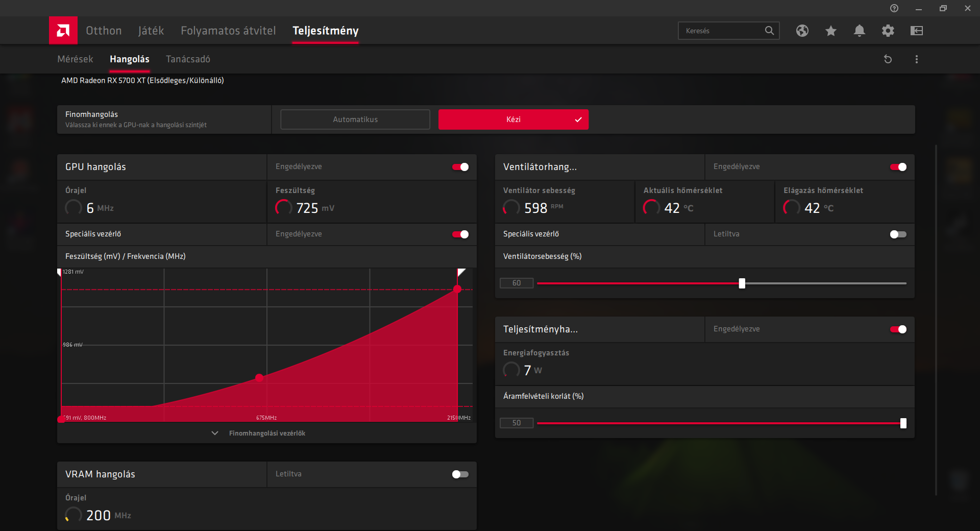Select the lowest curve point at 800MHz

(x=61, y=419)
